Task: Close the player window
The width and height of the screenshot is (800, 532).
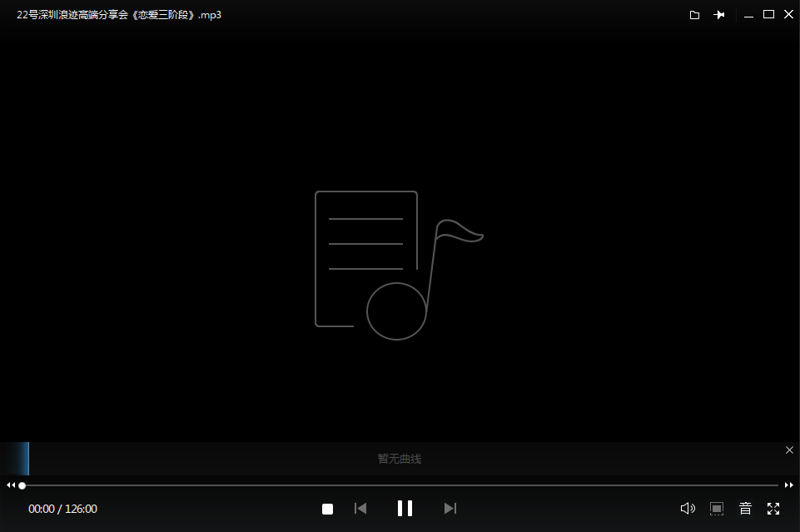Action: click(x=788, y=14)
